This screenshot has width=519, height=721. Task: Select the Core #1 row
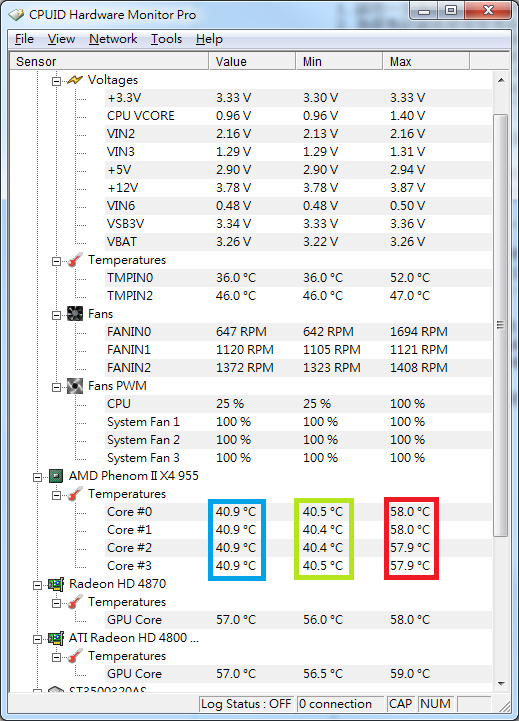[298, 530]
